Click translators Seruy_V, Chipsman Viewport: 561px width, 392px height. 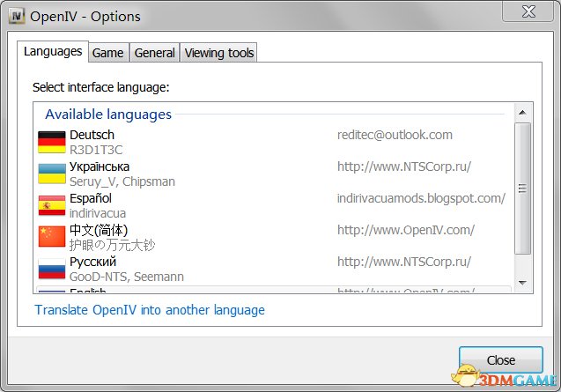[122, 181]
